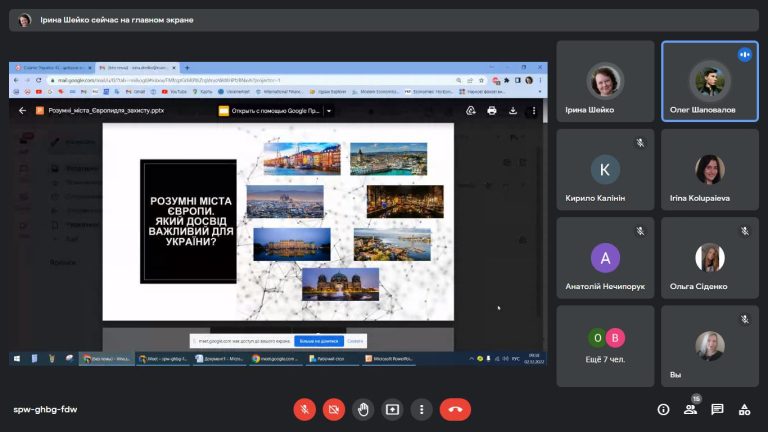Screen dimensions: 768x432
Task: Click the presentation title slide
Action: click(x=278, y=221)
